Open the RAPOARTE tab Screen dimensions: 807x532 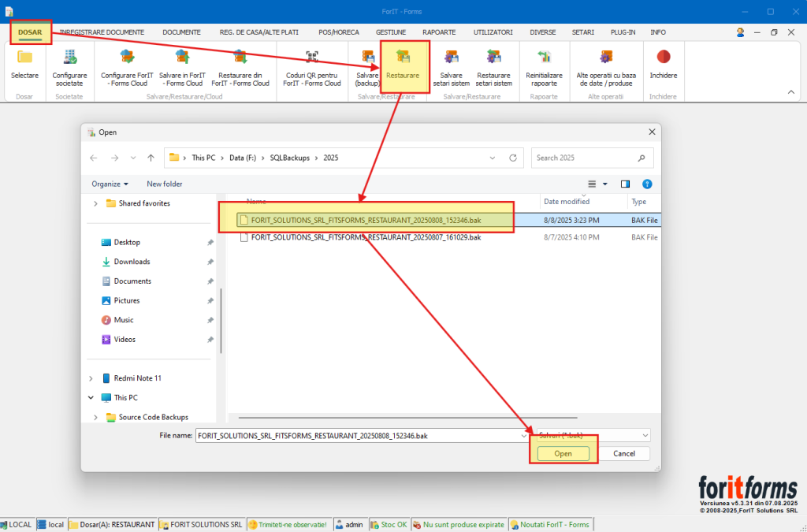(439, 32)
